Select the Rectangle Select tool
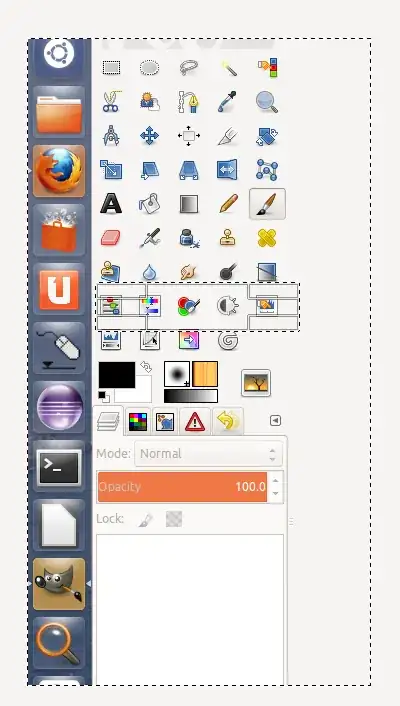This screenshot has height=706, width=400. (x=111, y=68)
